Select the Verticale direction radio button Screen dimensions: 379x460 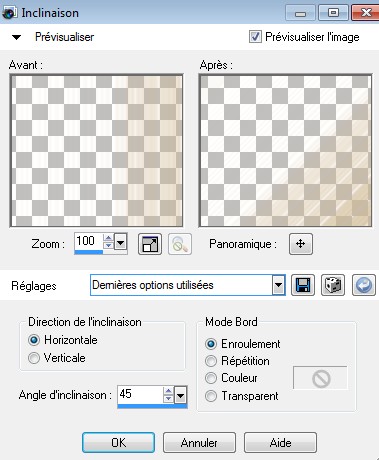click(x=34, y=358)
